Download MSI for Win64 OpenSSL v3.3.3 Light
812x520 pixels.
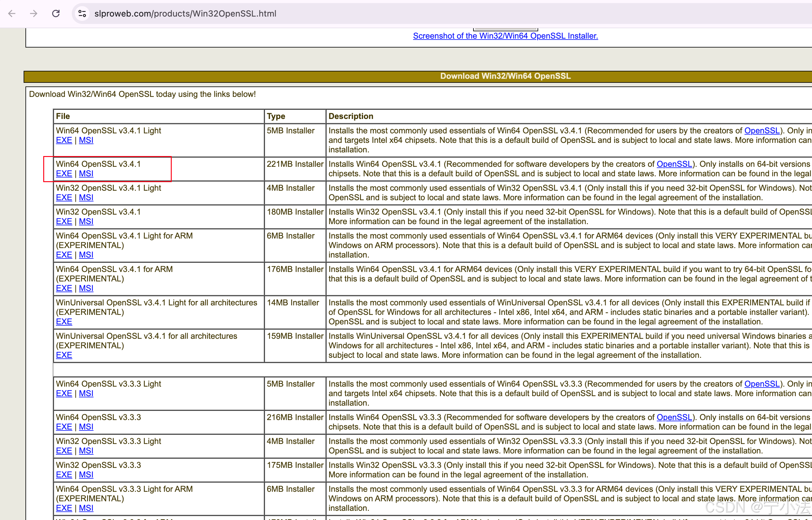click(86, 393)
